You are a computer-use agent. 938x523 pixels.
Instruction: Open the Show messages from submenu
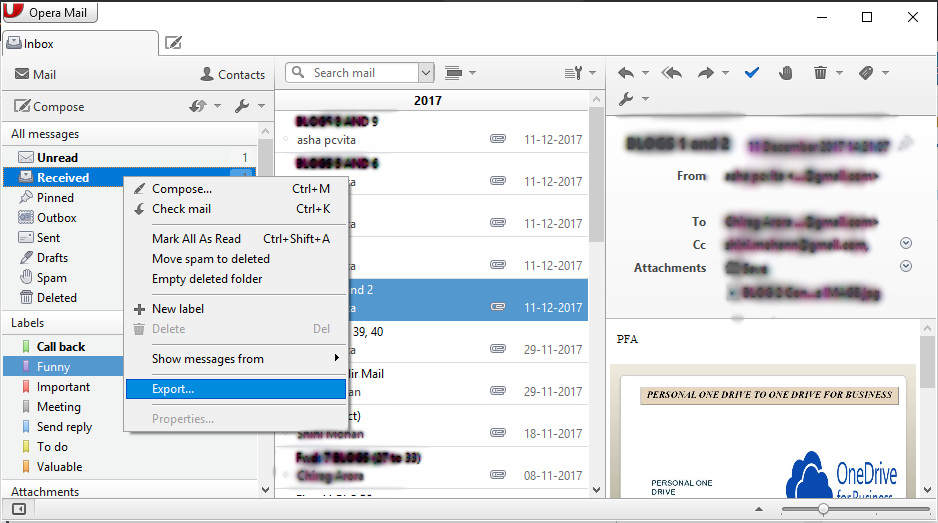click(236, 358)
